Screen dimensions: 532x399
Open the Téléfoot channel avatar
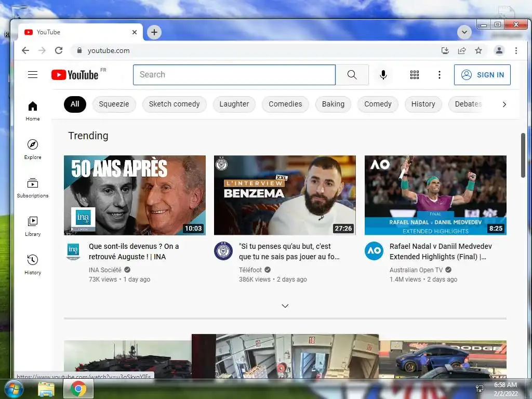(x=223, y=251)
